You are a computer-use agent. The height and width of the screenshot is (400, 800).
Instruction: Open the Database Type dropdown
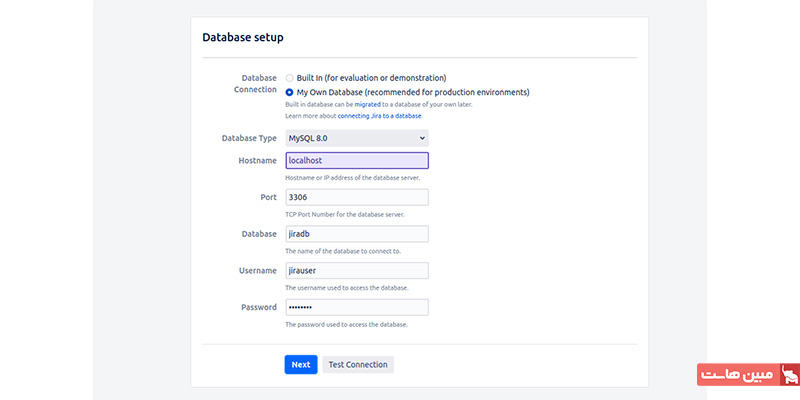click(x=357, y=138)
